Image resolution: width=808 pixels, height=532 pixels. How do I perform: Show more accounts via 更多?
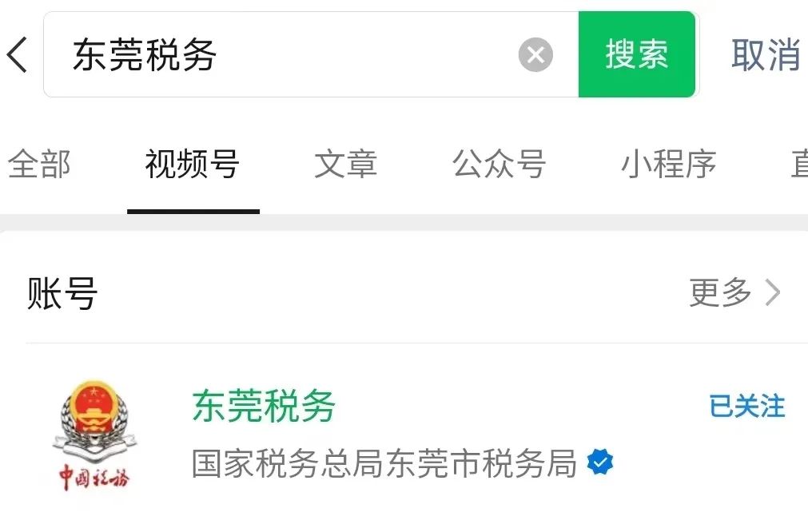pyautogui.click(x=720, y=292)
